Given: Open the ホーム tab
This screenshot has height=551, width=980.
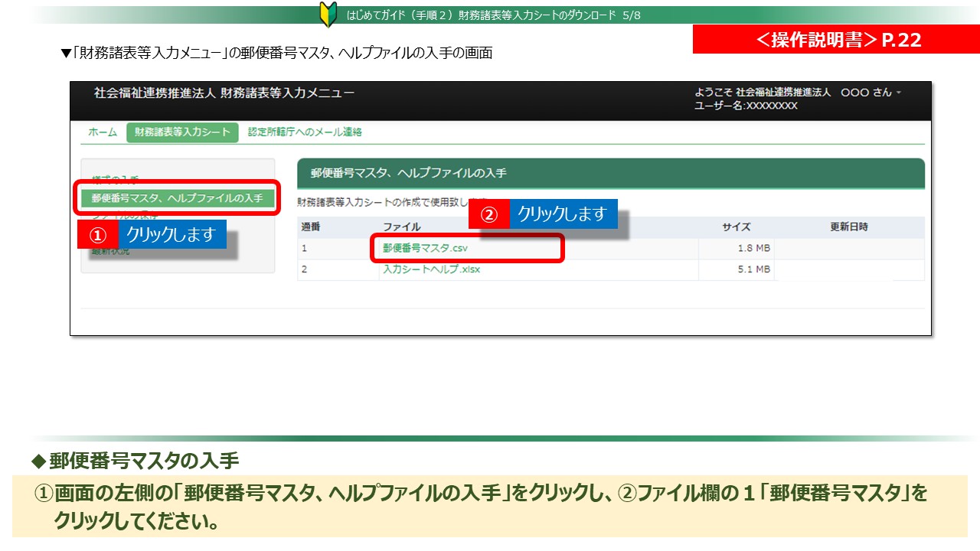Looking at the screenshot, I should [103, 132].
